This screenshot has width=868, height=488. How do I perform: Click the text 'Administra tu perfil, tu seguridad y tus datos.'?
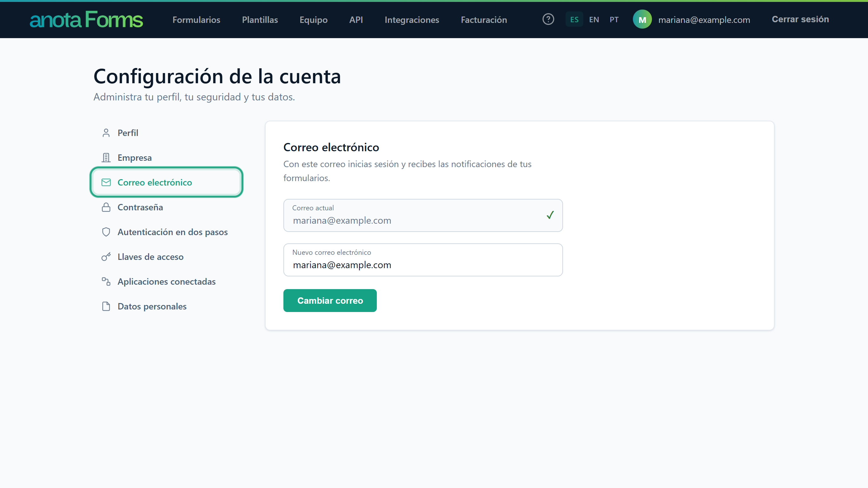[x=194, y=97]
